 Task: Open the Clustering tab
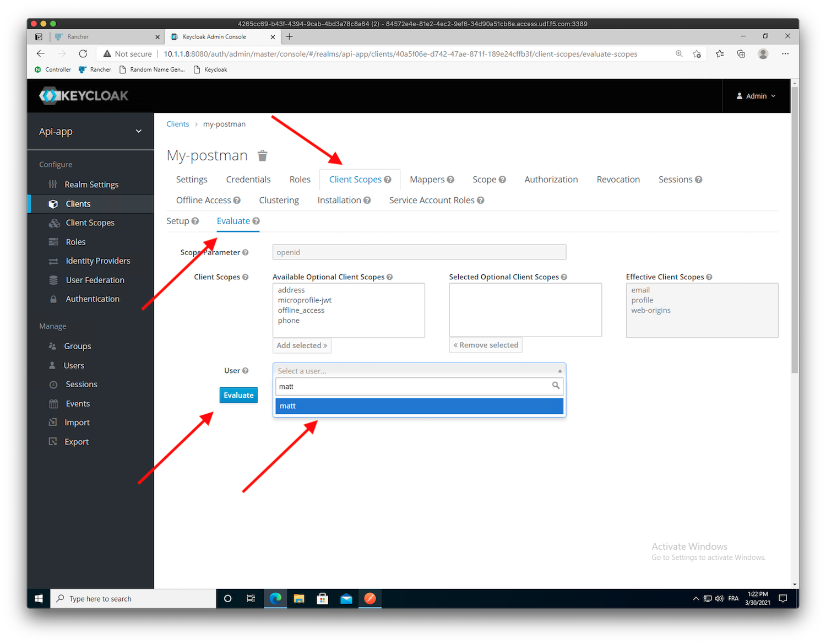(279, 201)
